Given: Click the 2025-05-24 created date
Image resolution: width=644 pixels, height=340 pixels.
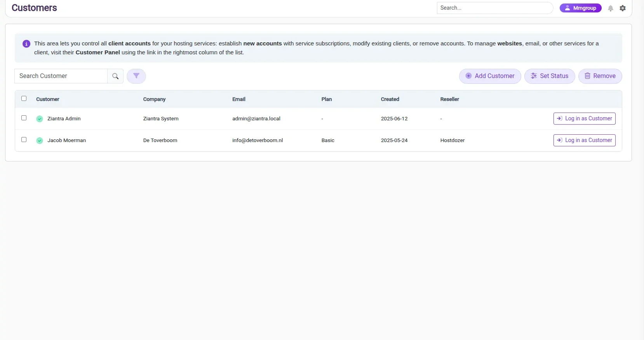Looking at the screenshot, I should (x=394, y=141).
